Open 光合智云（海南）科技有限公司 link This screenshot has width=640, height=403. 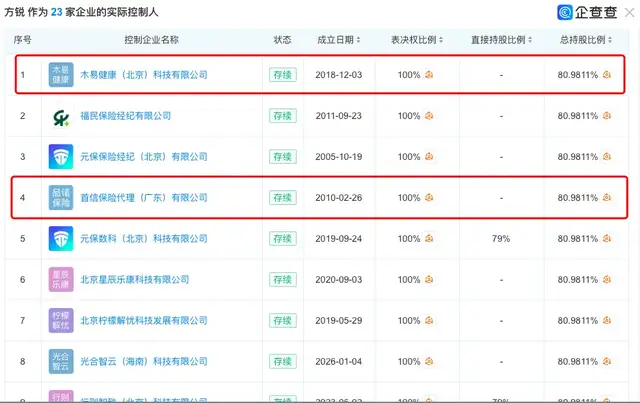point(144,361)
